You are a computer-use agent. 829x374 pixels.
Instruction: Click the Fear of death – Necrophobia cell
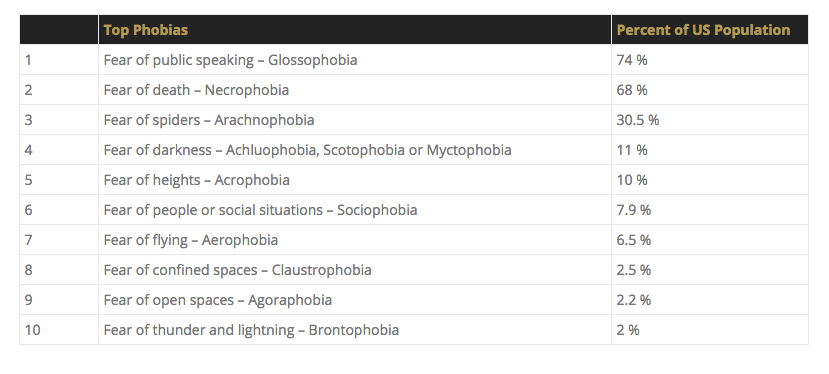(196, 90)
